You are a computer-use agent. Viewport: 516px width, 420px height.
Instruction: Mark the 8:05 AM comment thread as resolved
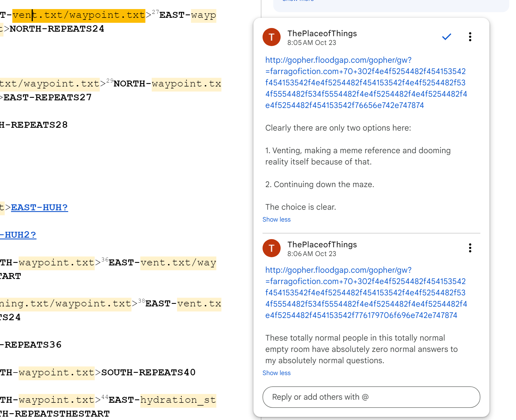click(x=446, y=37)
